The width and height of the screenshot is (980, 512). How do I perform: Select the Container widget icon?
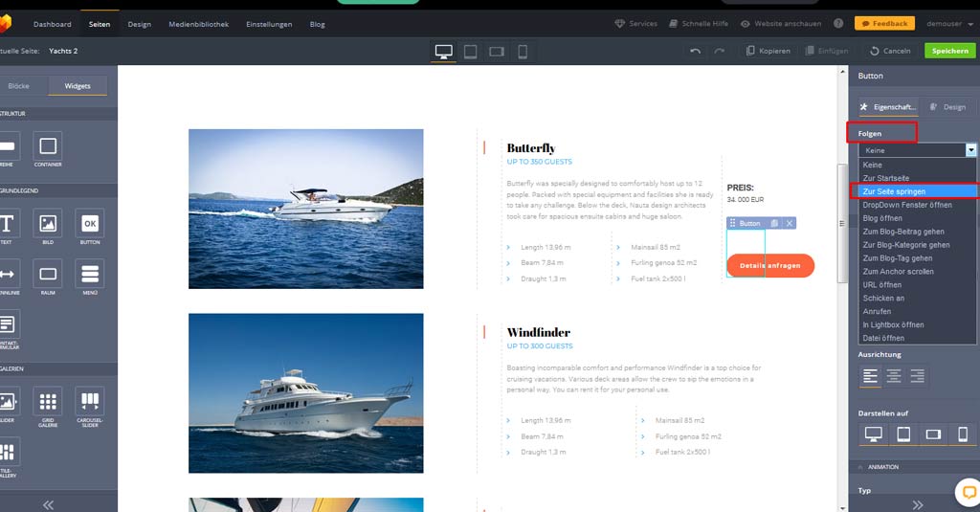pos(48,146)
